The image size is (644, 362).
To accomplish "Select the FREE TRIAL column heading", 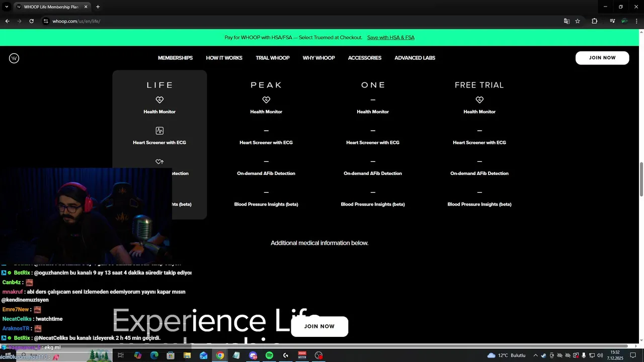I will [x=479, y=85].
